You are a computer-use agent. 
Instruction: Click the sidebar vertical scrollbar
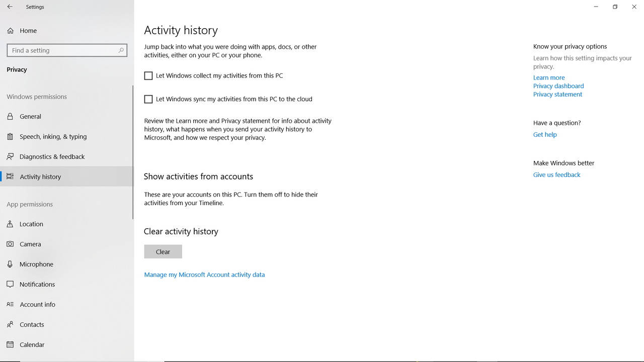click(x=133, y=152)
